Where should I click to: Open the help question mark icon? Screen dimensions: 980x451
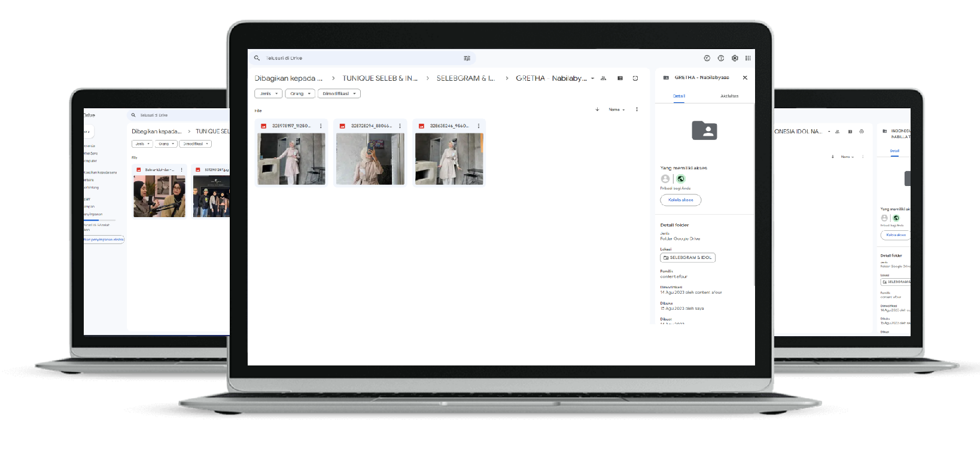[721, 58]
